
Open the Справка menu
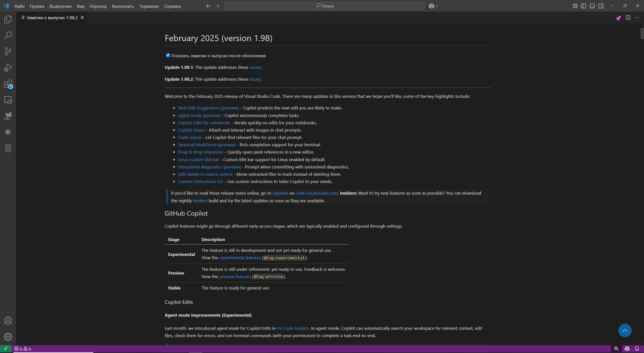[x=172, y=6]
